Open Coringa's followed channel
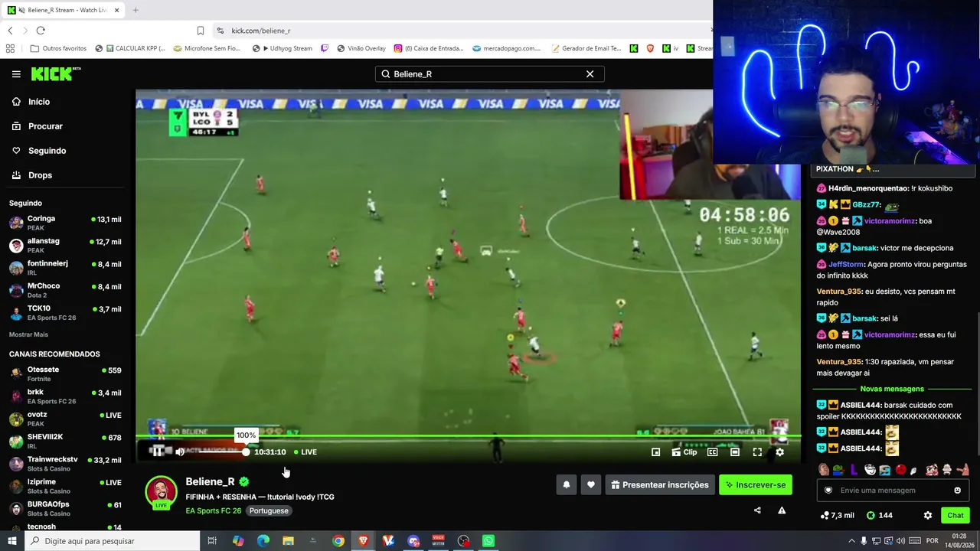Viewport: 980px width, 551px height. 65,223
